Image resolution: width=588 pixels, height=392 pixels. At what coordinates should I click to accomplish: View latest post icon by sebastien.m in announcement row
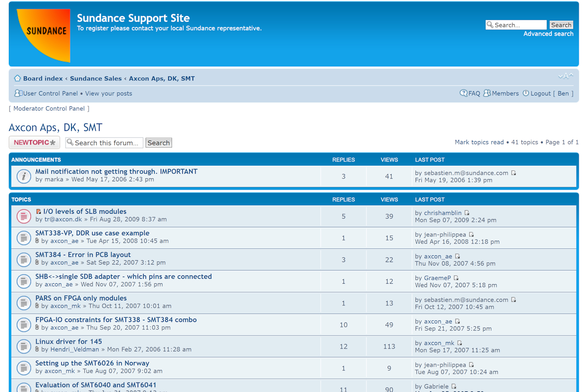click(x=514, y=173)
